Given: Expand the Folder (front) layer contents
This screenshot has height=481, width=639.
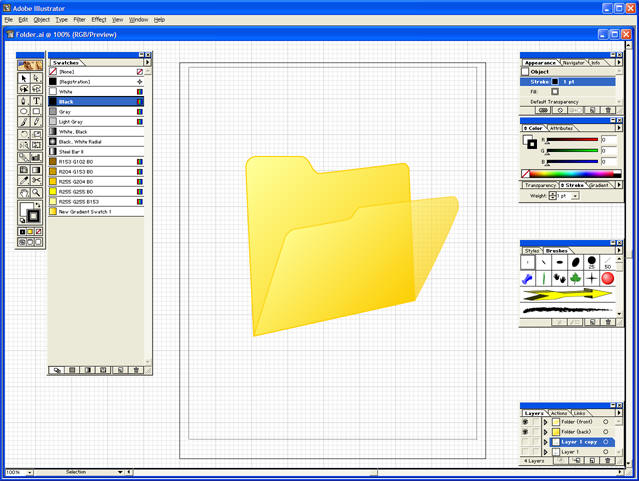Looking at the screenshot, I should coord(545,422).
